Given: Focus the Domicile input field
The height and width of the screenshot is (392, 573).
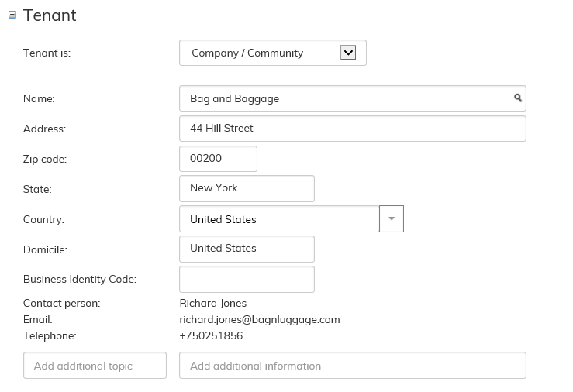Looking at the screenshot, I should coord(247,249).
